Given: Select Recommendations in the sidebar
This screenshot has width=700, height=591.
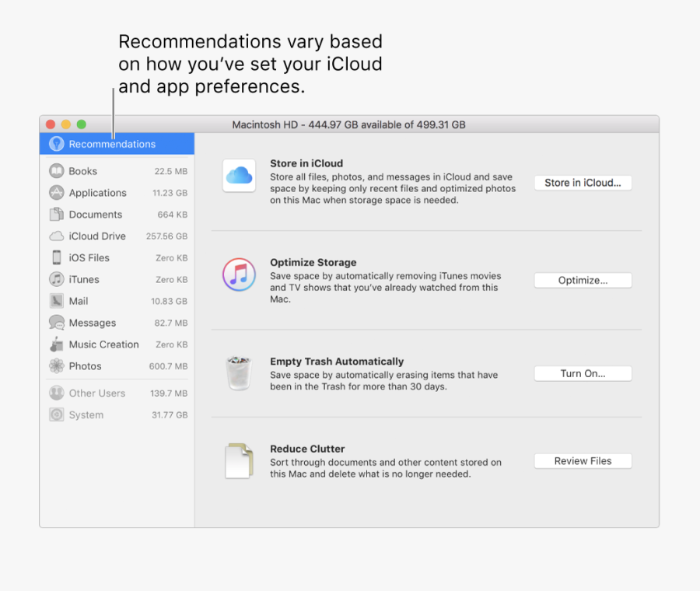Looking at the screenshot, I should click(x=111, y=144).
